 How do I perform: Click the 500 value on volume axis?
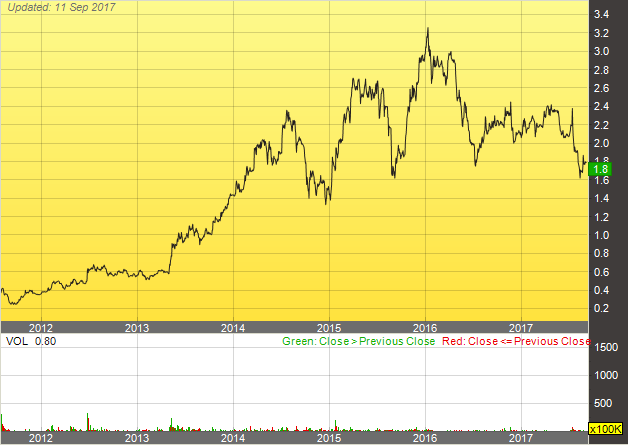(x=606, y=403)
